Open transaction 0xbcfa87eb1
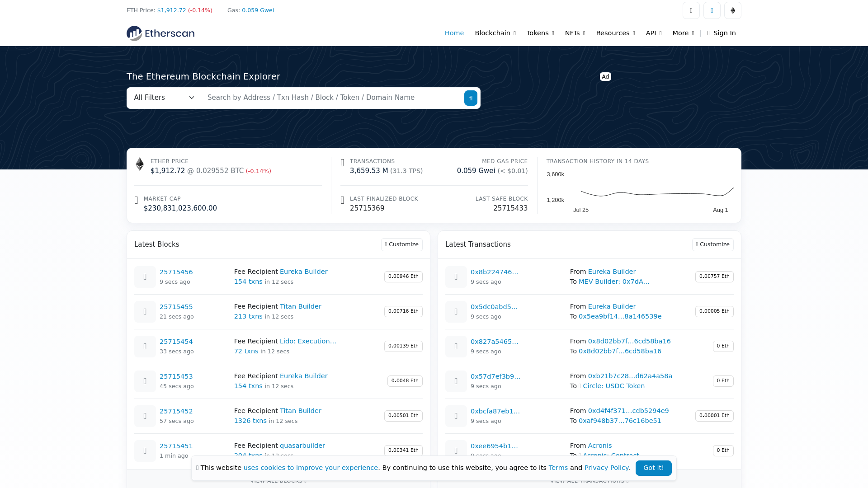Image resolution: width=868 pixels, height=488 pixels. (495, 411)
